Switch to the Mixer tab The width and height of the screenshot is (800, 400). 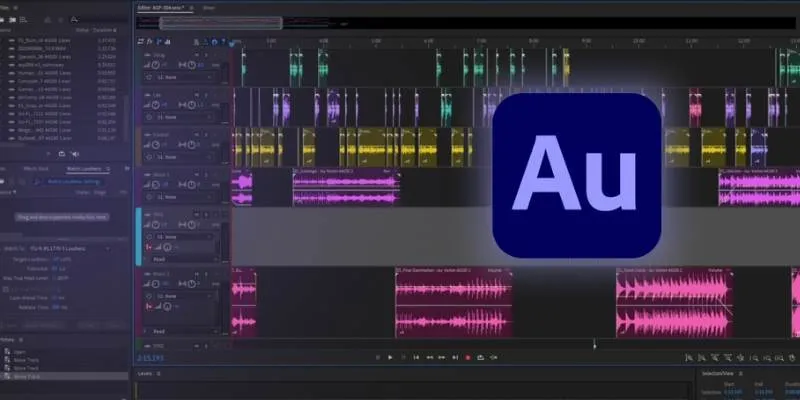coord(209,8)
